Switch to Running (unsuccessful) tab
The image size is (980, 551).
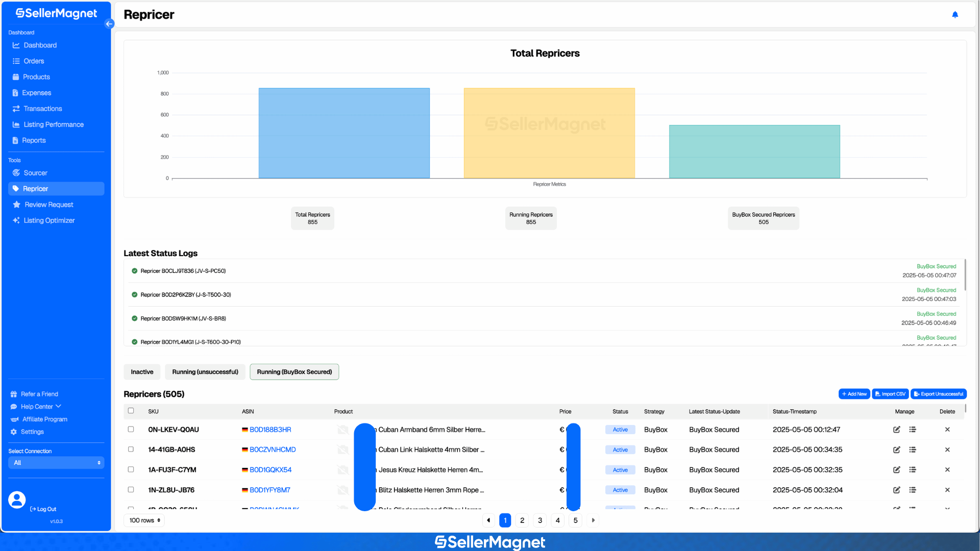click(x=205, y=372)
